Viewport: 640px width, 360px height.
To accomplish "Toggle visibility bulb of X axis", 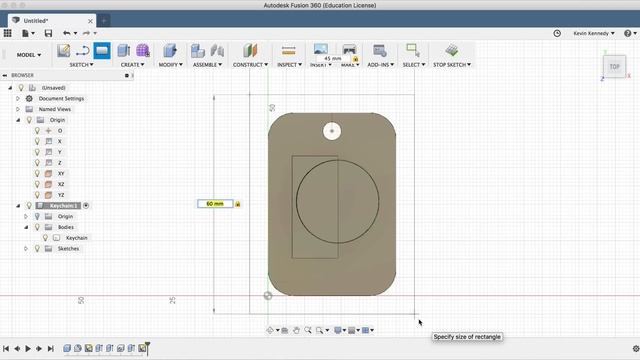I will (37, 141).
